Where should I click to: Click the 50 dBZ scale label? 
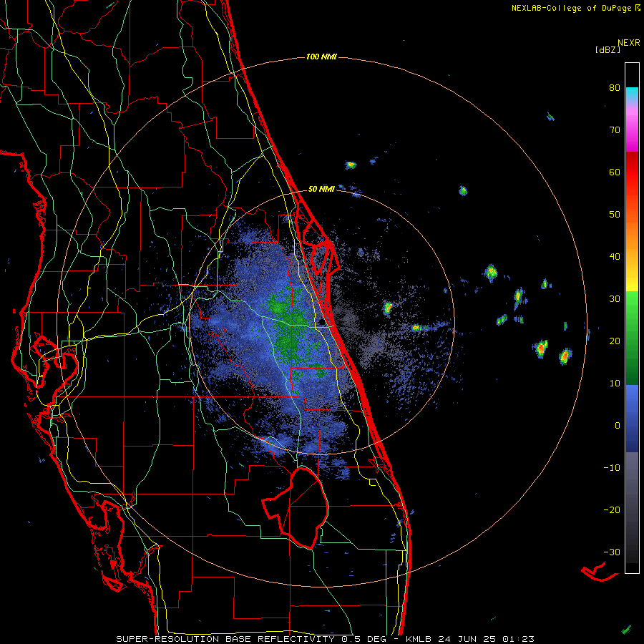click(x=615, y=215)
